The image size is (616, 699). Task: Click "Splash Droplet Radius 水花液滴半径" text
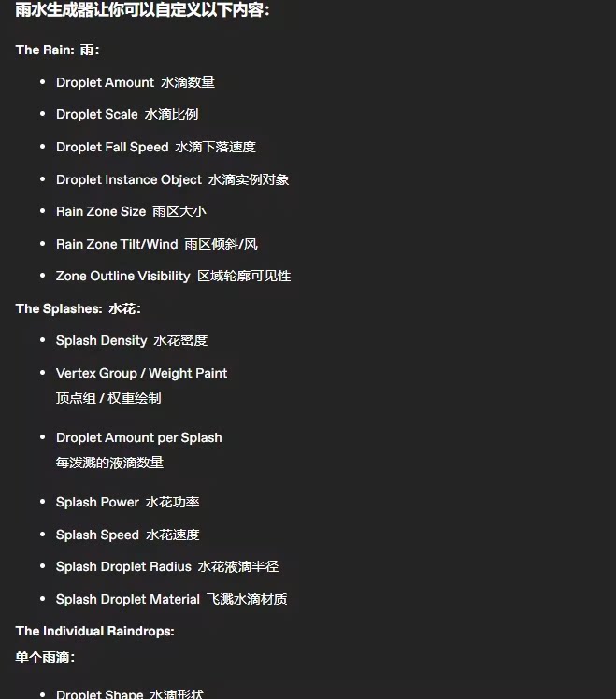point(166,566)
